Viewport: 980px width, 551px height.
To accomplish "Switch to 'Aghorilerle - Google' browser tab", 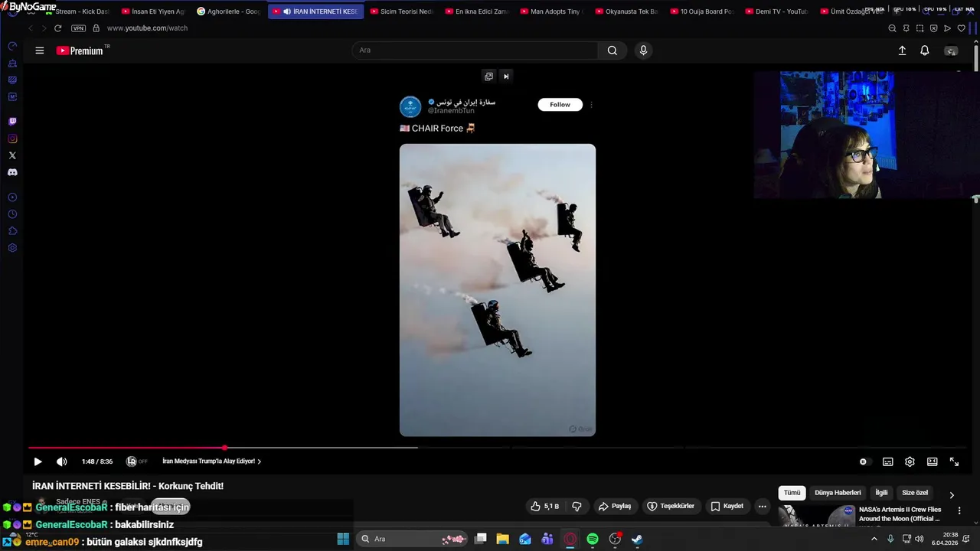I will coord(230,11).
